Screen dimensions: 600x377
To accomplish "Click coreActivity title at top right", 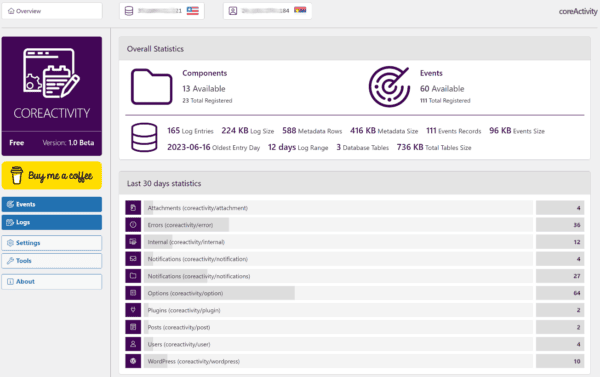I will [x=578, y=11].
